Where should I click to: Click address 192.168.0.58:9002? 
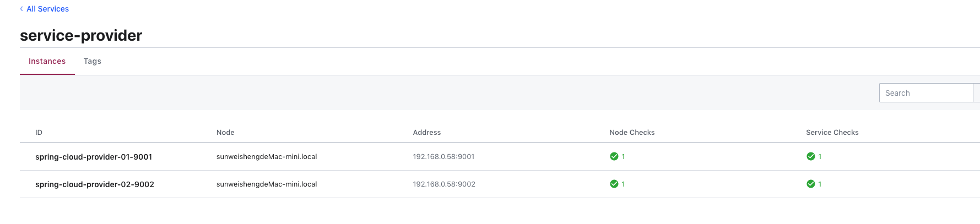[444, 184]
